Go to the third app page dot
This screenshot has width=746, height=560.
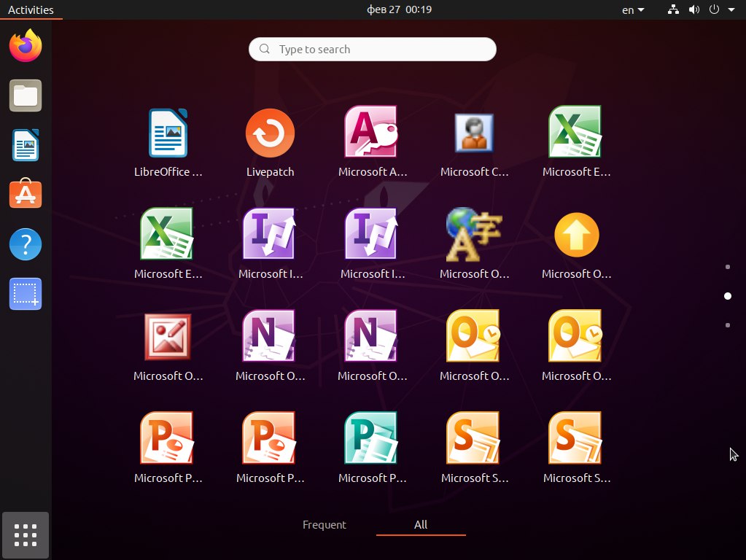point(728,325)
